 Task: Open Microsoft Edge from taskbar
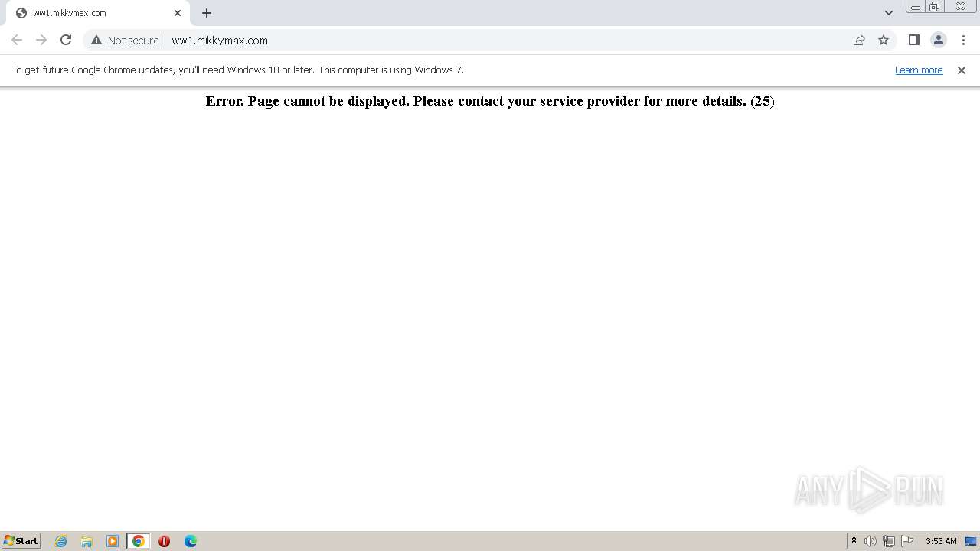click(191, 541)
